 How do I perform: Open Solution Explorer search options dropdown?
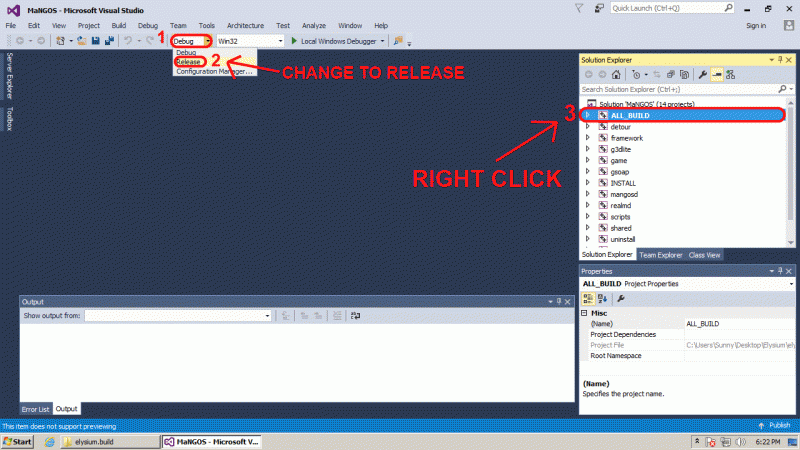[791, 89]
